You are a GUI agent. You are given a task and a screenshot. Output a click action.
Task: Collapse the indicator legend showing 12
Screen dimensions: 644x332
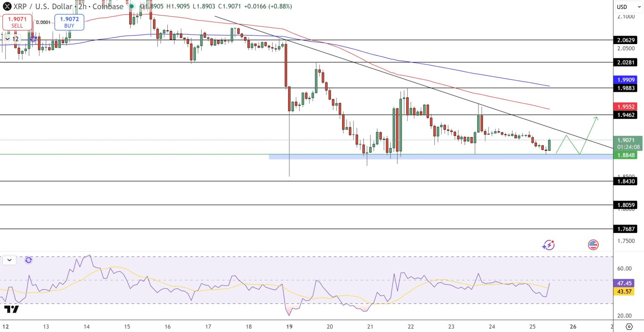[11, 39]
